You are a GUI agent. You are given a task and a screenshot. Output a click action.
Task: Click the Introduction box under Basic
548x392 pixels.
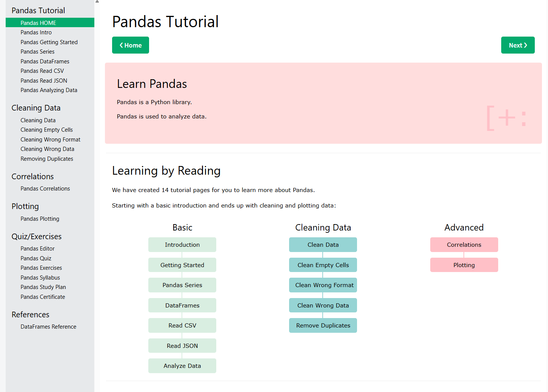pyautogui.click(x=182, y=244)
